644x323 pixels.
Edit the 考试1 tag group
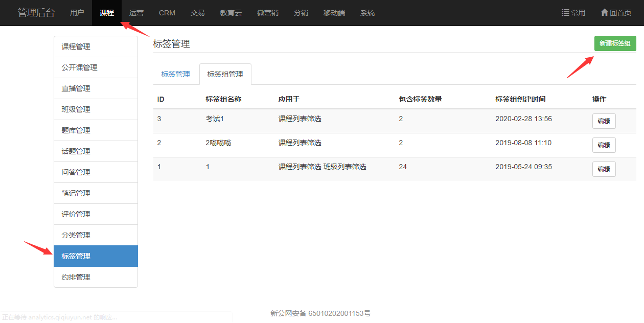(604, 121)
